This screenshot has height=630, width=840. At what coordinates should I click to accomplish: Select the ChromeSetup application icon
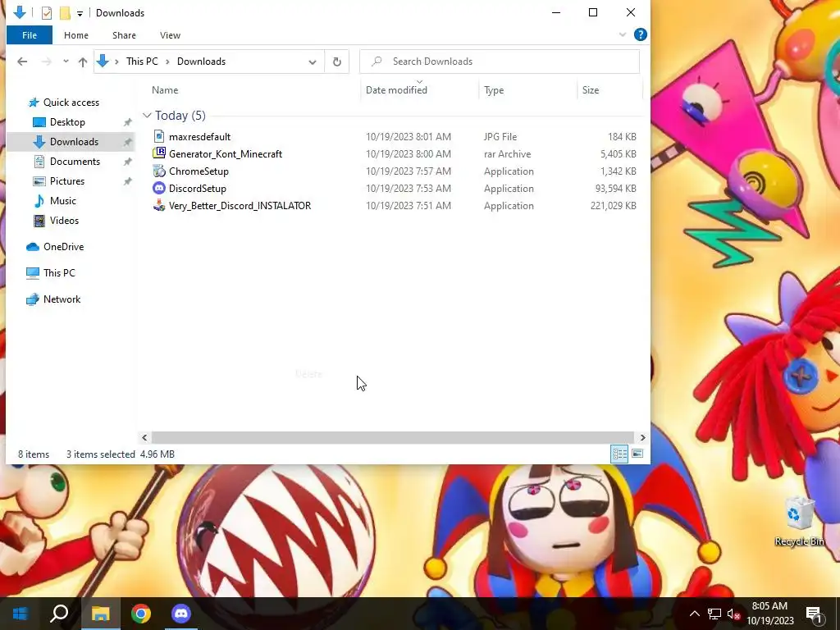click(159, 171)
